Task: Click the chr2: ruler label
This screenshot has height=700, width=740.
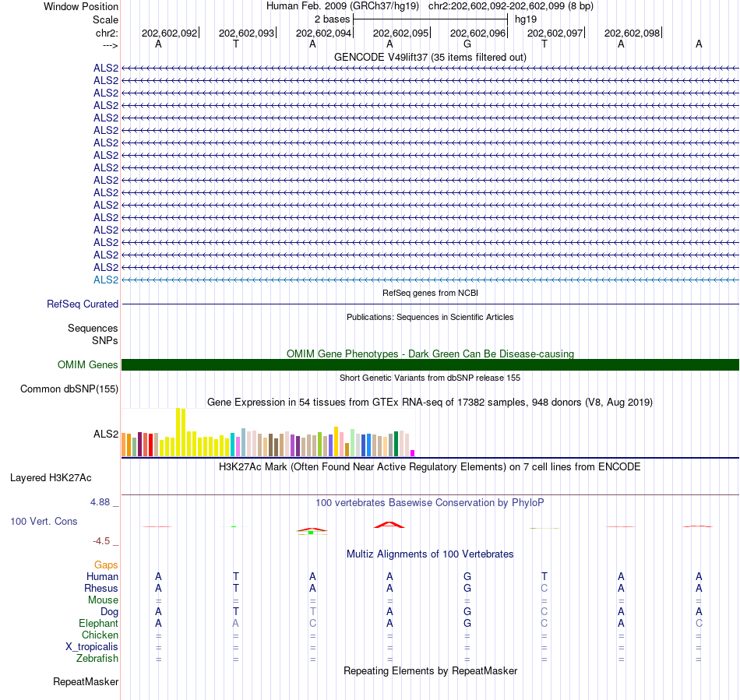Action: click(x=107, y=33)
